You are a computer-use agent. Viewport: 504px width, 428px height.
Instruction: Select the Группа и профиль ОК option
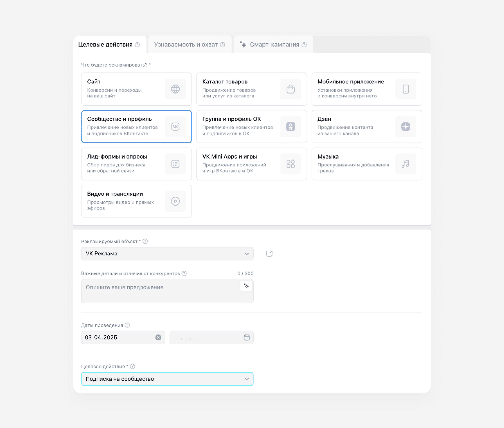(252, 126)
